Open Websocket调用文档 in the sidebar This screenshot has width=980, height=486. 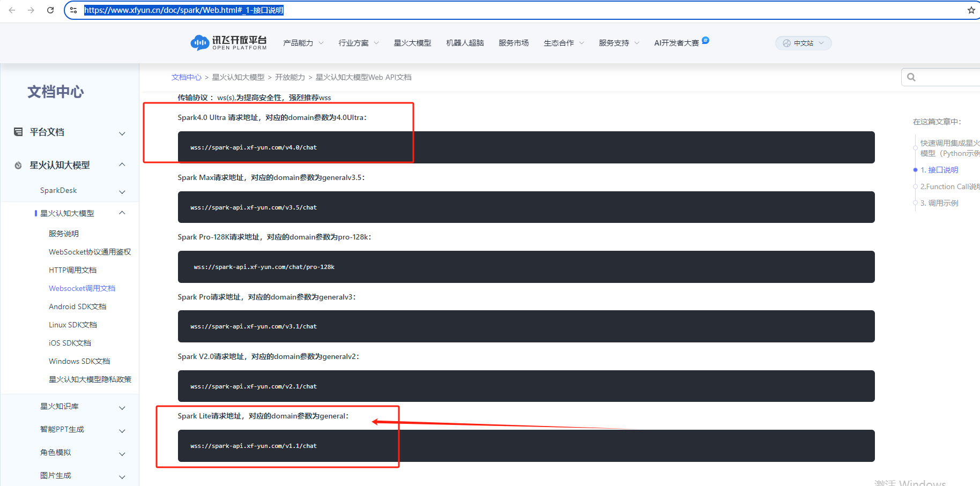pyautogui.click(x=82, y=288)
